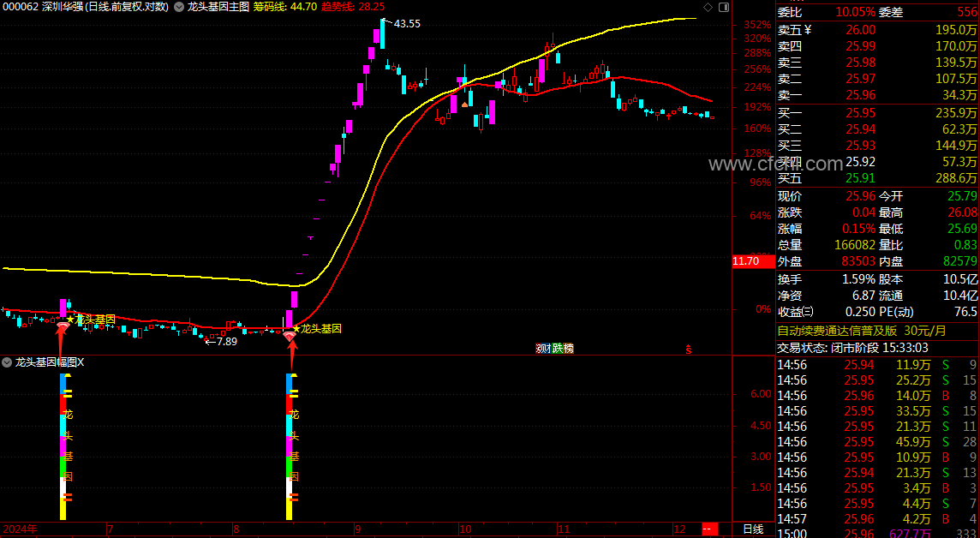
Task: Click the 352% percentage axis label
Action: tap(757, 25)
